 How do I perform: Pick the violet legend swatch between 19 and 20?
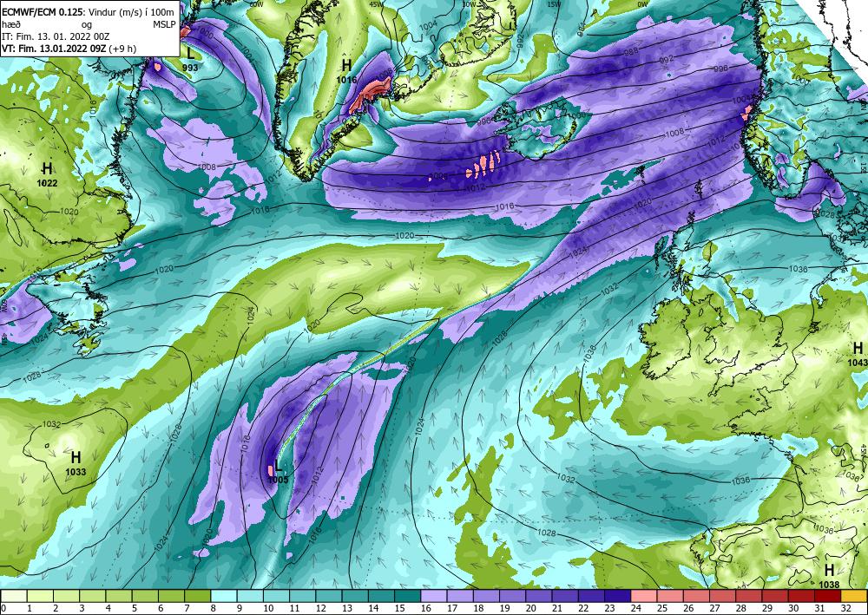pos(513,596)
